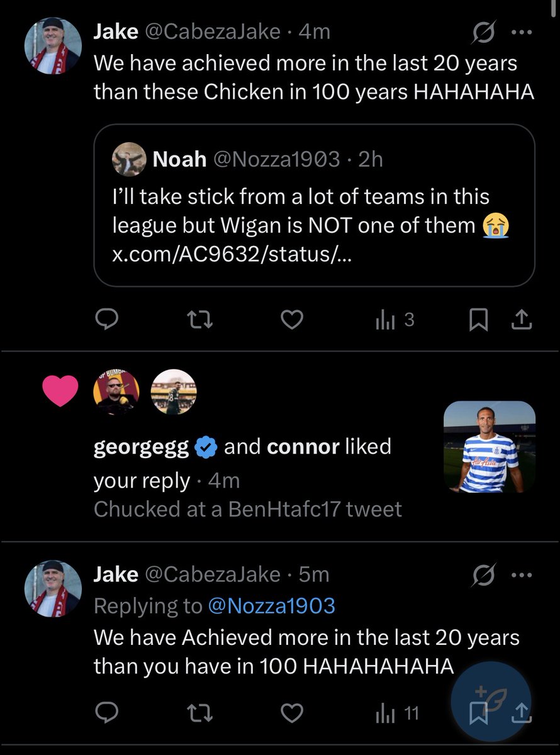The width and height of the screenshot is (560, 755).
Task: Like Jake's tweet quoting Noah
Action: [x=291, y=321]
